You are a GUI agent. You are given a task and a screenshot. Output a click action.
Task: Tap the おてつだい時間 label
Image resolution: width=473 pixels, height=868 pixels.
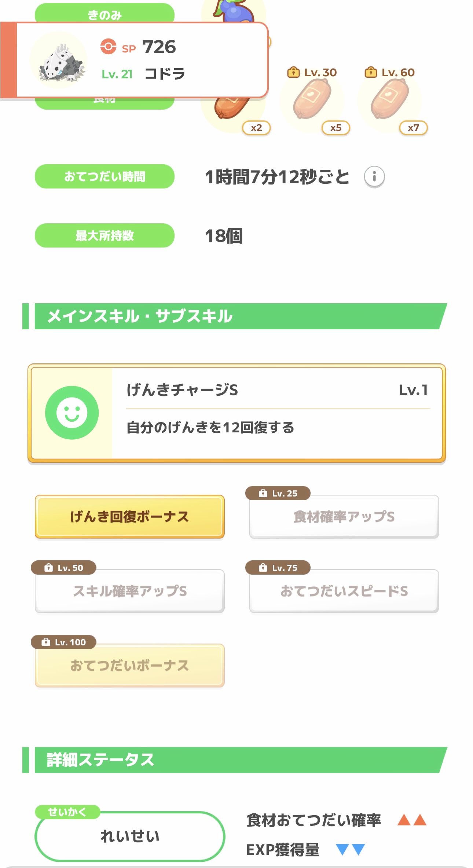104,176
